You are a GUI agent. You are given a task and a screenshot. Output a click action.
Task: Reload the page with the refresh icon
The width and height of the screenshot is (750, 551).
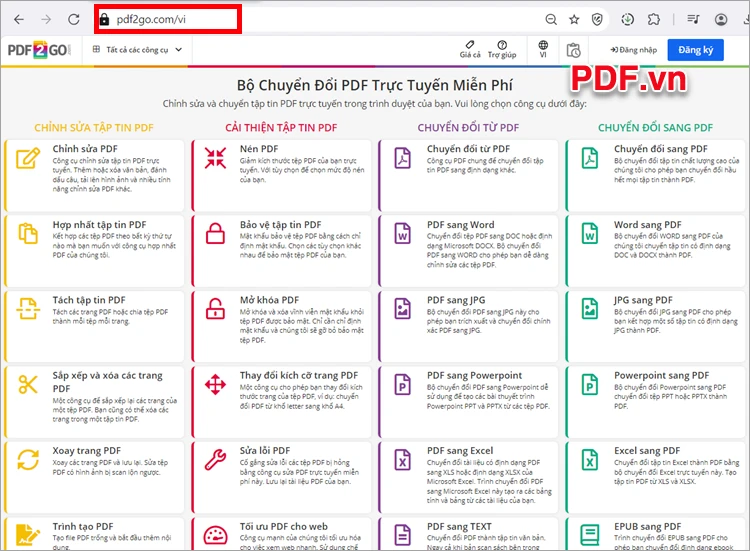74,20
